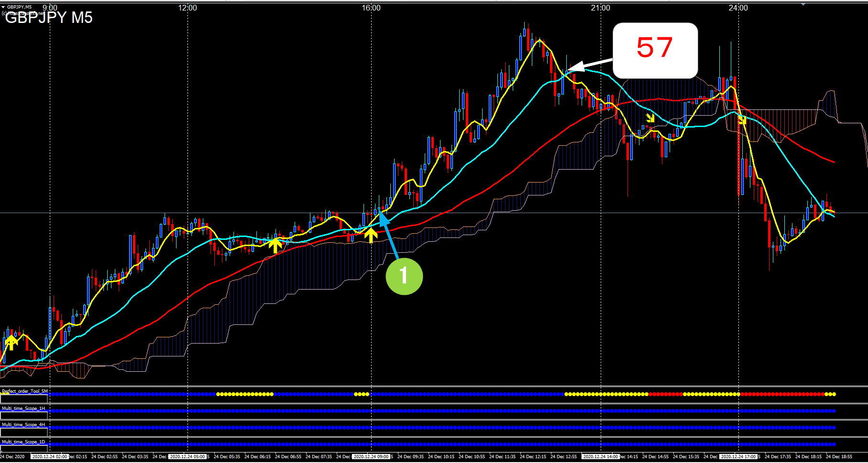Select the Multi_time_Scope_4H indicator label
Viewport: 868px width, 463px height.
pyautogui.click(x=23, y=425)
